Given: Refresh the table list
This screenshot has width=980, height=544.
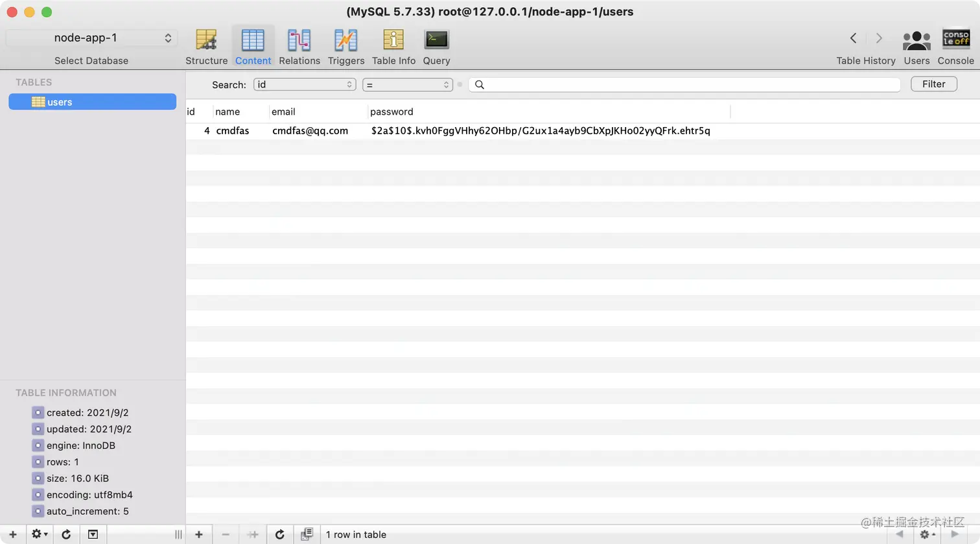Looking at the screenshot, I should tap(66, 534).
